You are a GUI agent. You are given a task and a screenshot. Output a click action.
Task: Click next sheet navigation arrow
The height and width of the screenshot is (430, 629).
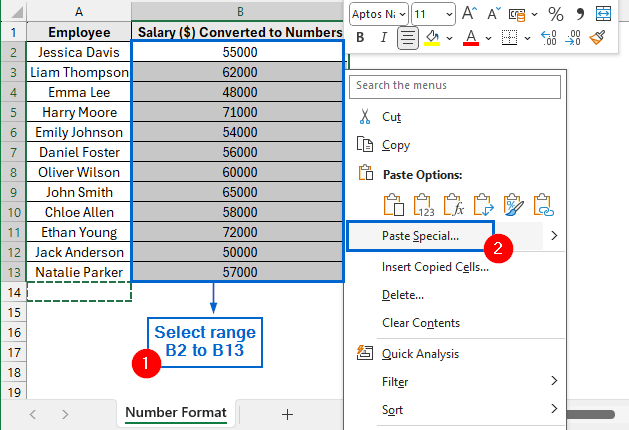pyautogui.click(x=65, y=414)
